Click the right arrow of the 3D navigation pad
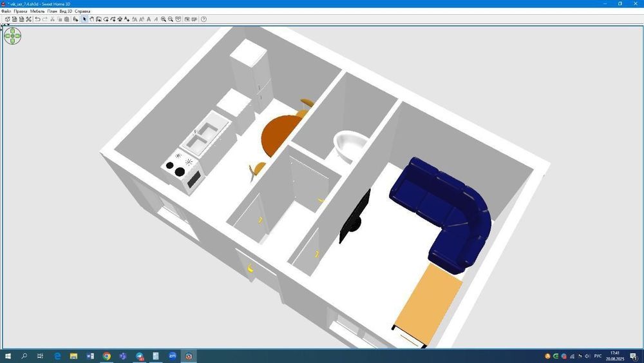This screenshot has width=644, height=363. pyautogui.click(x=18, y=36)
